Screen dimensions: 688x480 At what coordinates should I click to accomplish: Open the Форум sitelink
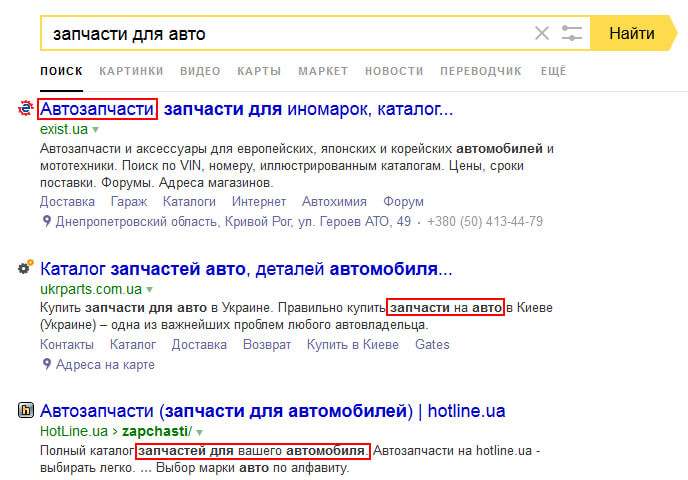point(403,201)
